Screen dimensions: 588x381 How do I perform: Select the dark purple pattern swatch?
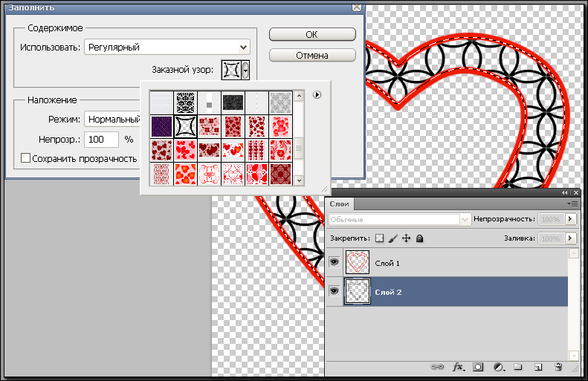pyautogui.click(x=161, y=126)
